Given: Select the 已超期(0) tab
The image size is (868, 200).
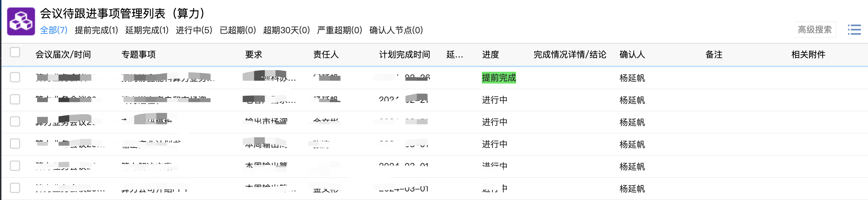Looking at the screenshot, I should (238, 30).
